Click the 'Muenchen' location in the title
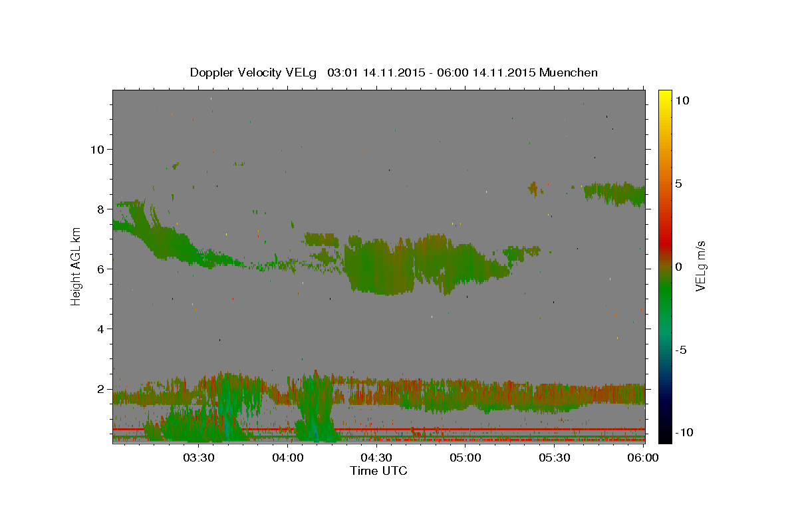This screenshot has width=798, height=532. [x=569, y=72]
